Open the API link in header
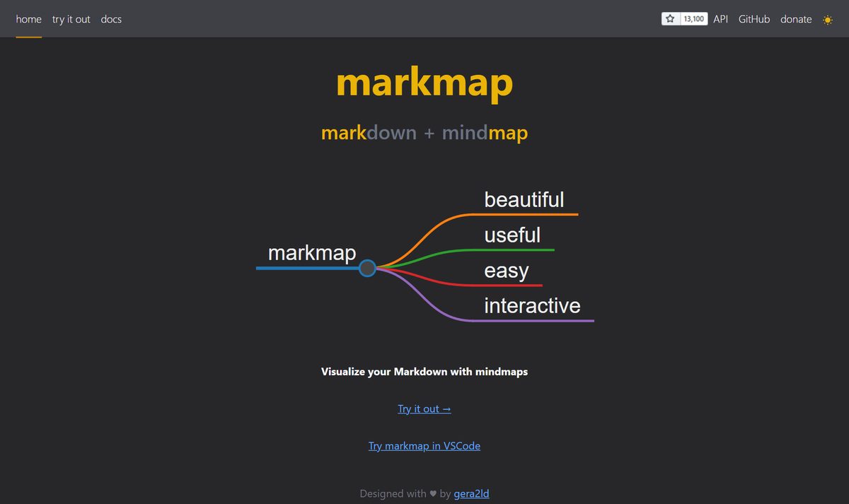The width and height of the screenshot is (849, 504). (720, 19)
